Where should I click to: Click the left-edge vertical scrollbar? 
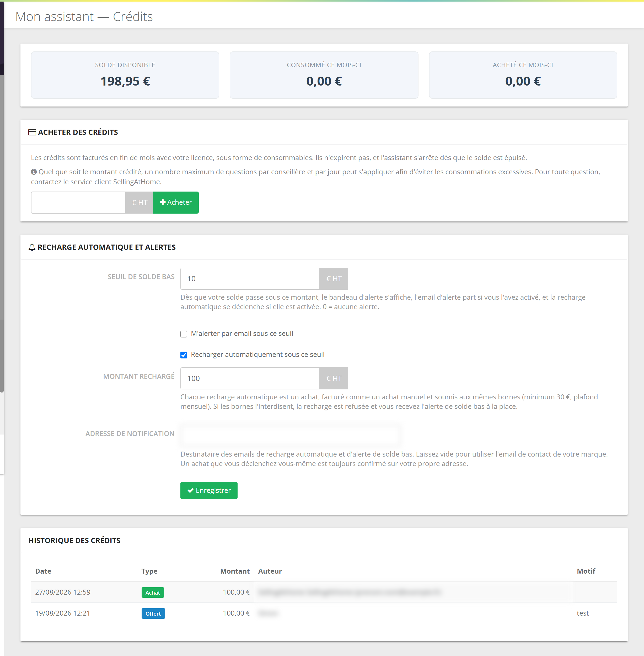point(2,234)
